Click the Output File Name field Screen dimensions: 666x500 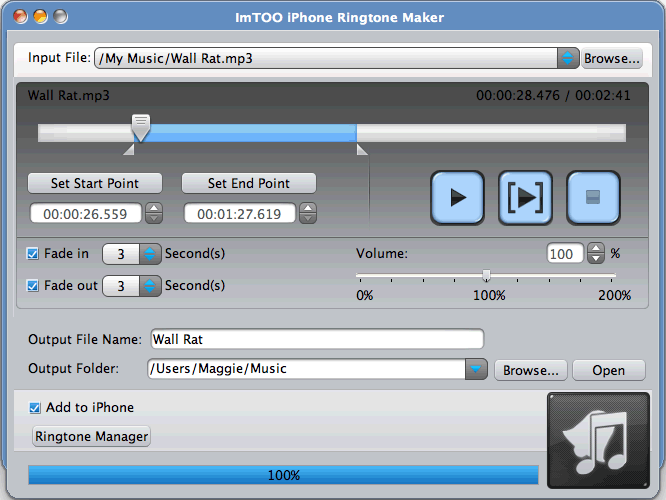pyautogui.click(x=317, y=339)
